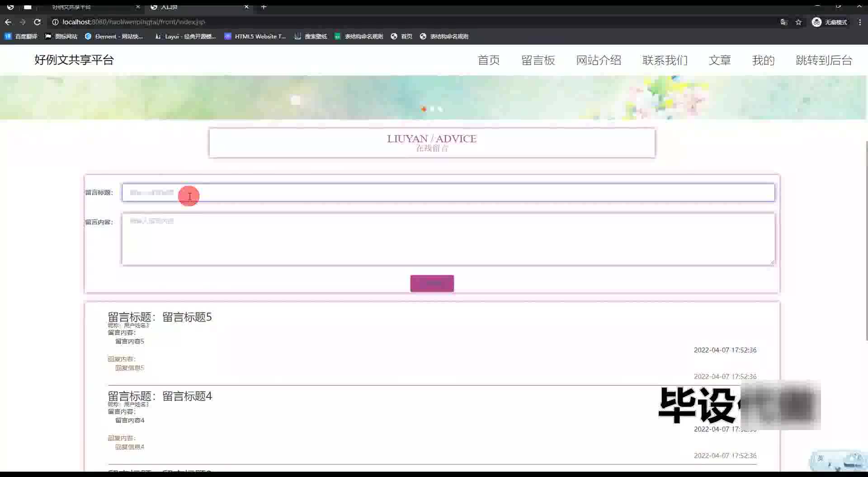Open the Layui - 经典开源模 bookmark
Image resolution: width=868 pixels, height=477 pixels.
[185, 36]
